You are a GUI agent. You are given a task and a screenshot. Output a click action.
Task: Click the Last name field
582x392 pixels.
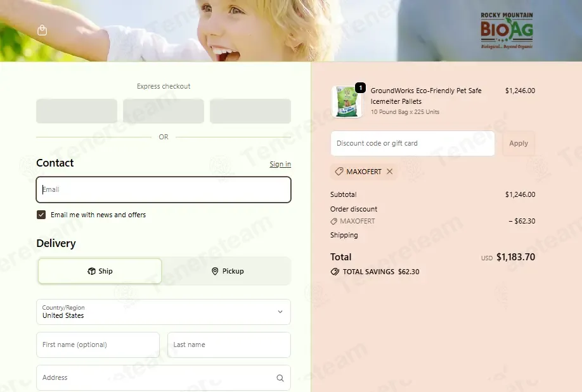click(229, 345)
